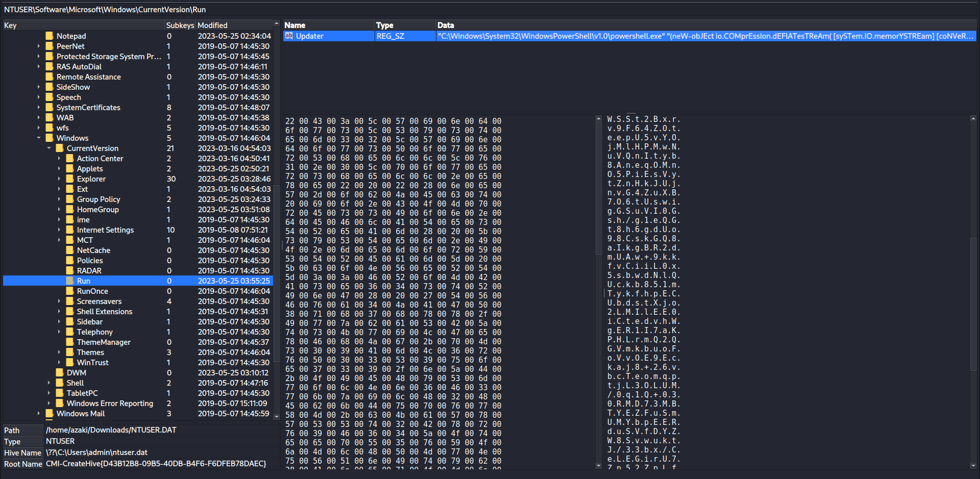The image size is (980, 479).
Task: Sort by Subkeys column header
Action: point(180,25)
